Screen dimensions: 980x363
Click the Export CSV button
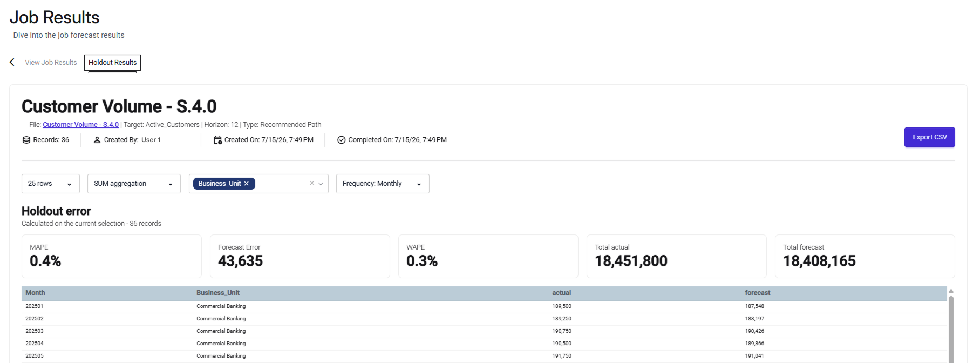pos(929,137)
